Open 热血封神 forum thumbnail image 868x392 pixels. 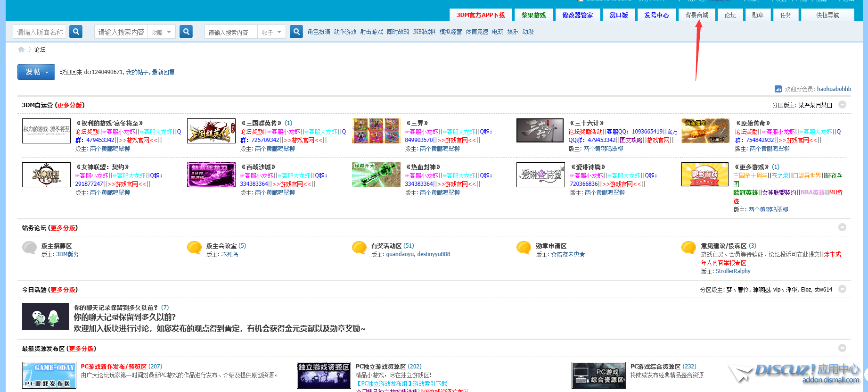click(376, 175)
